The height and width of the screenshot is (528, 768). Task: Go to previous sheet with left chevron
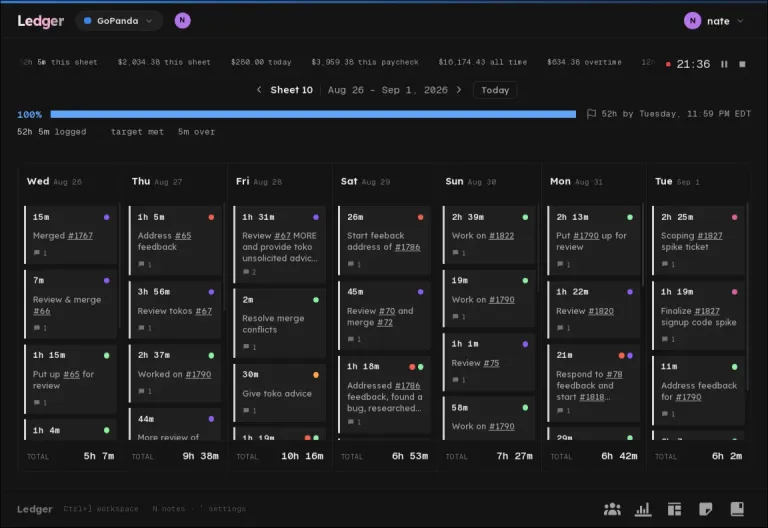click(x=259, y=90)
